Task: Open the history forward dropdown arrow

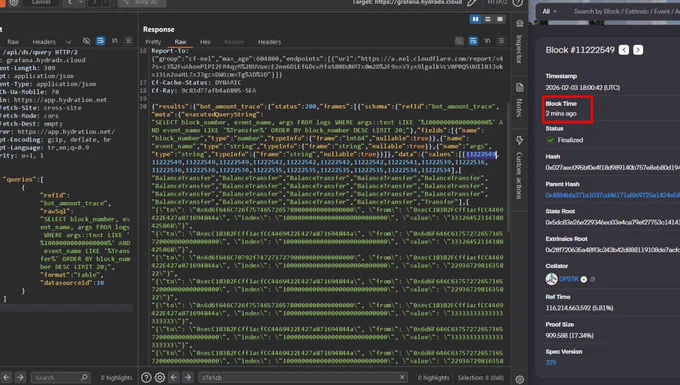Action: (x=105, y=3)
